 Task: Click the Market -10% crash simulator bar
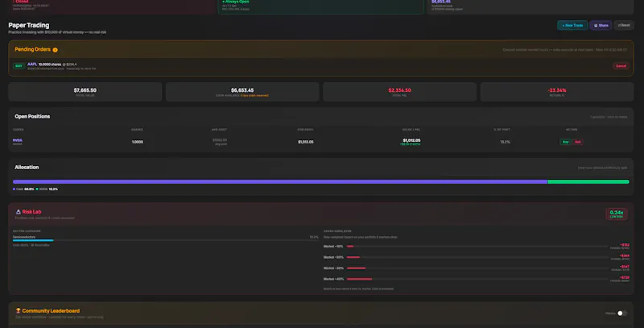477,247
